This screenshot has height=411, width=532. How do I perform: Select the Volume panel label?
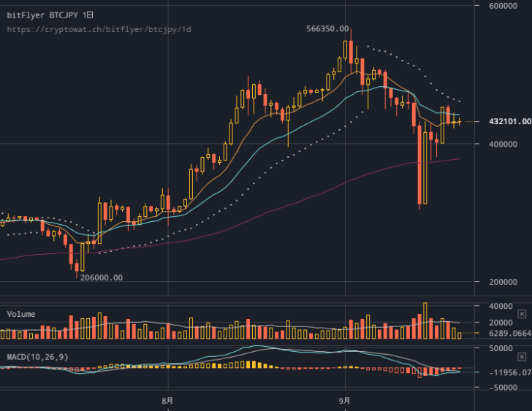[21, 314]
